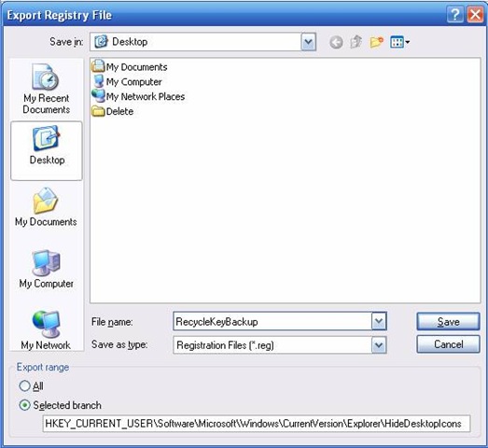Click the Help question mark button
Viewport: 488px width, 448px height.
pyautogui.click(x=454, y=15)
